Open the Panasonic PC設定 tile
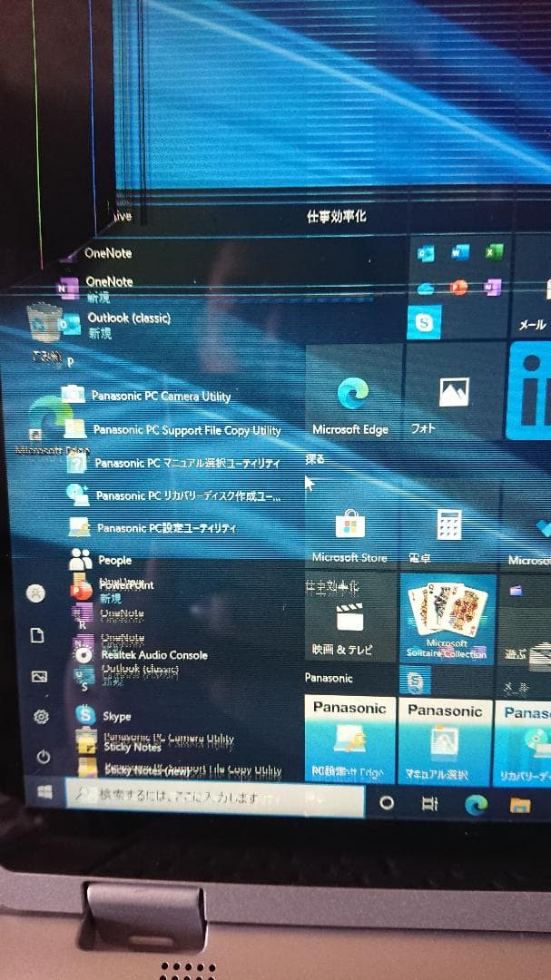The width and height of the screenshot is (551, 980). (x=350, y=740)
